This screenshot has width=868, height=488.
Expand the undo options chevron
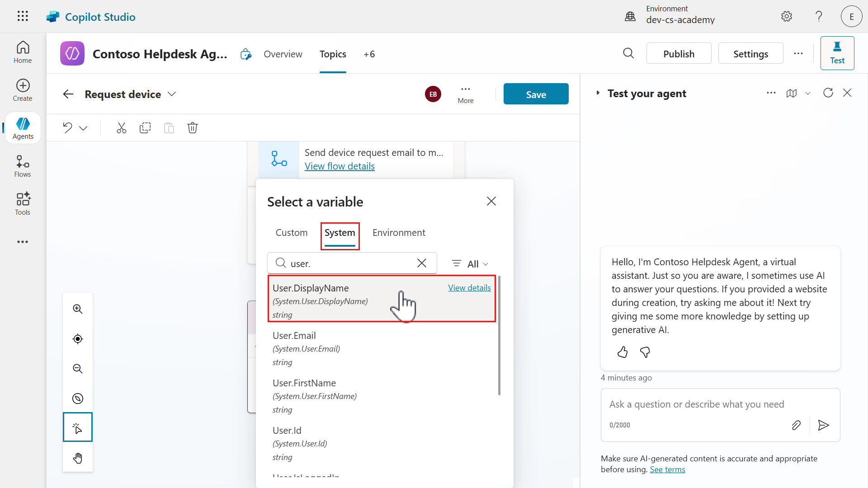click(x=83, y=128)
